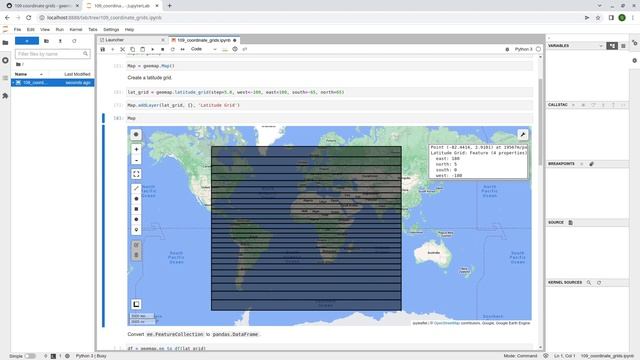Restart kernel and run all cells
640x360 pixels.
[x=182, y=49]
